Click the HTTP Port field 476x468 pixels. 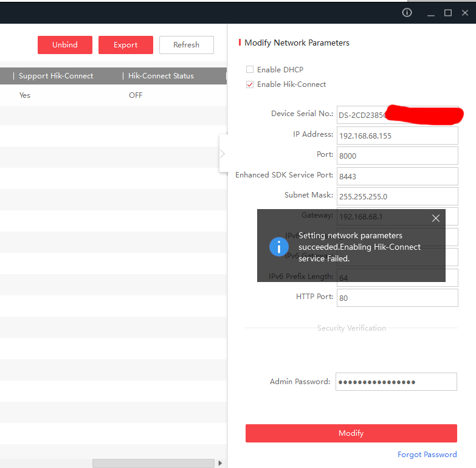[x=396, y=298]
